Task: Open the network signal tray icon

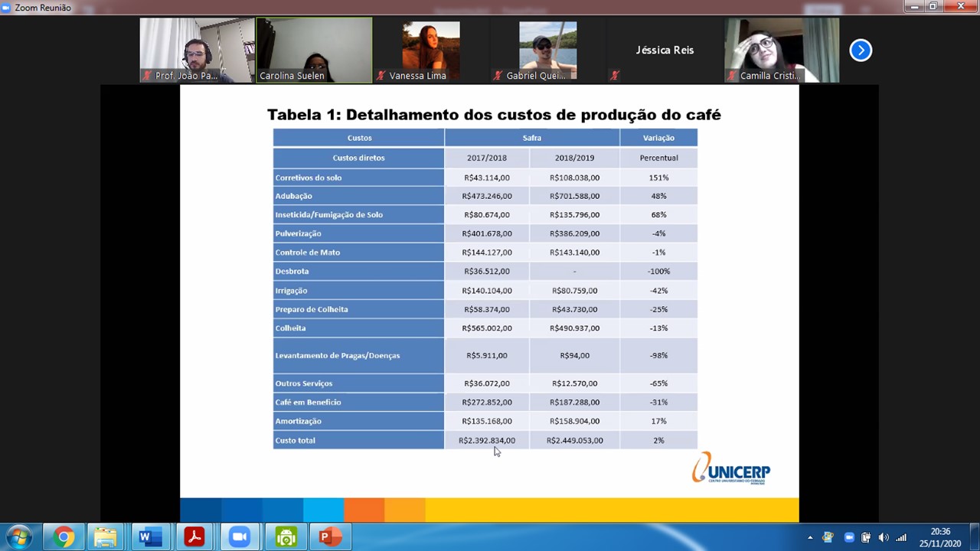Action: click(x=901, y=537)
